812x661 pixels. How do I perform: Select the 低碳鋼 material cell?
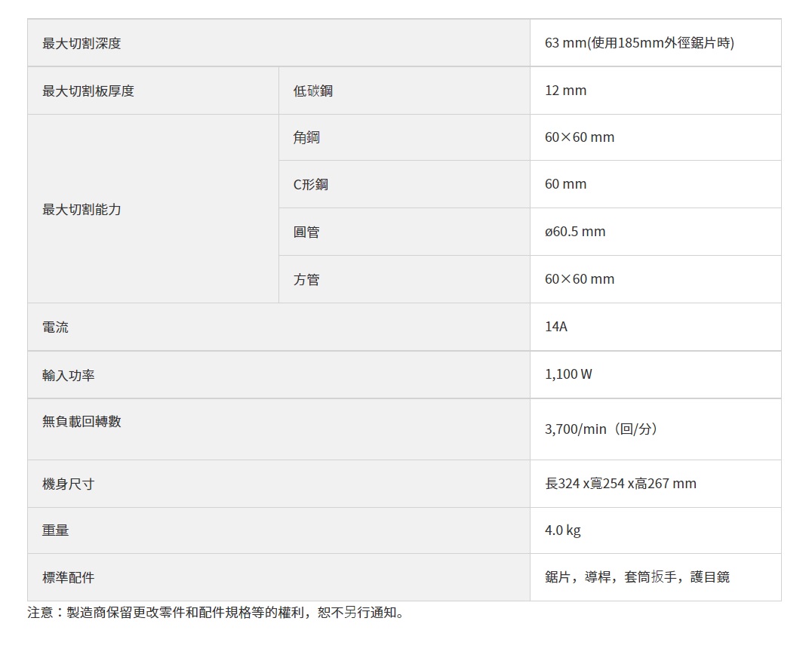tap(313, 91)
